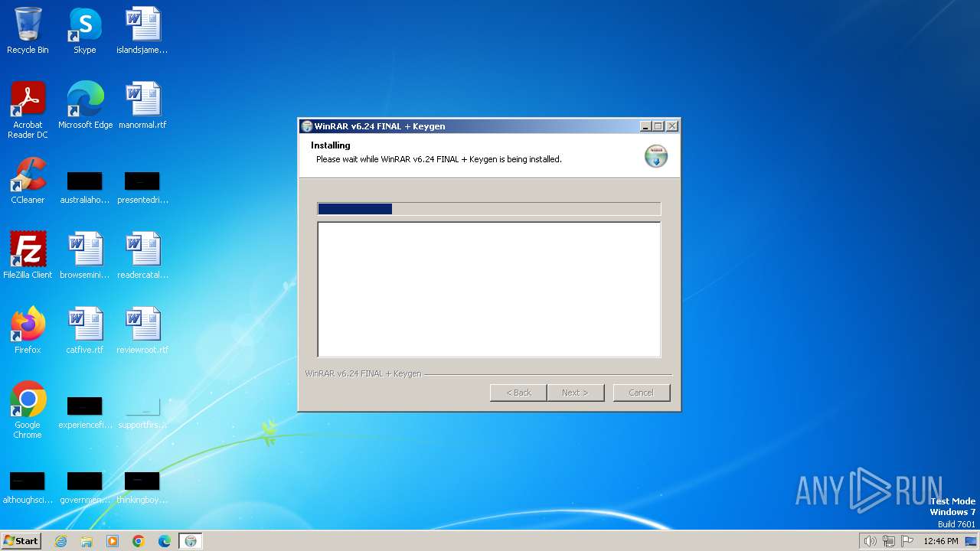Open Chrome from the taskbar
The image size is (980, 551).
click(139, 541)
